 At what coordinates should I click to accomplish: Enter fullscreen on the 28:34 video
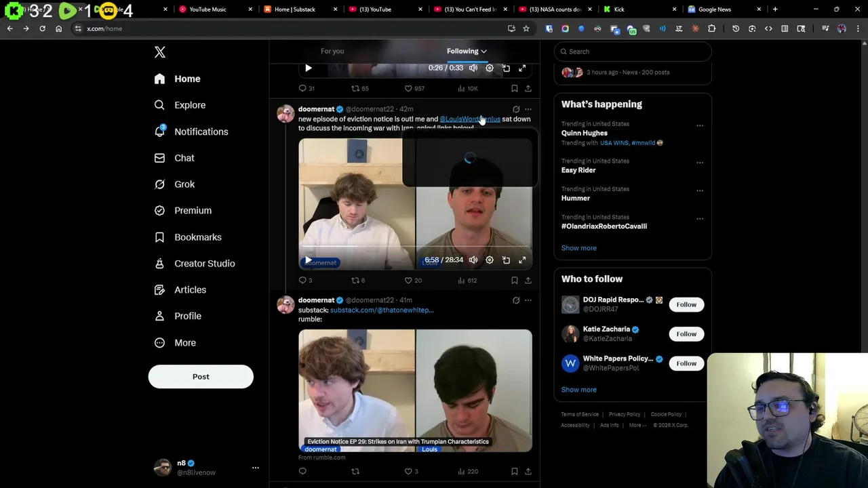(x=522, y=260)
